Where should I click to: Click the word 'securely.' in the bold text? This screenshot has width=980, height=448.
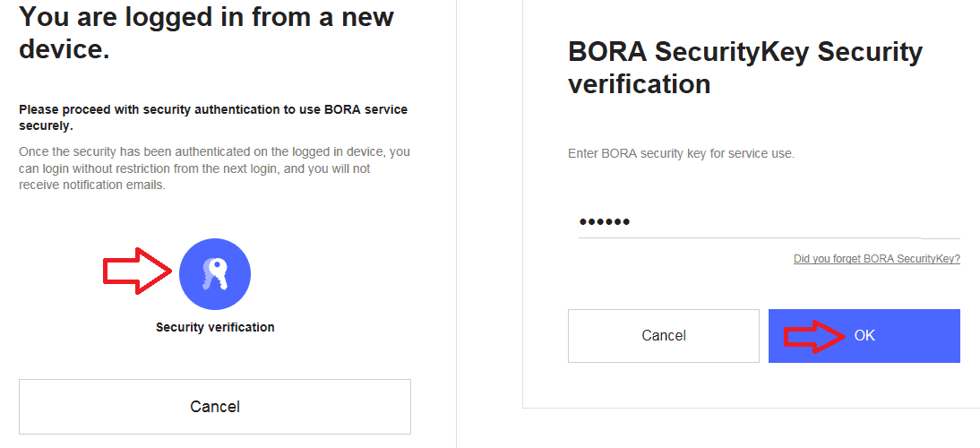pos(46,126)
